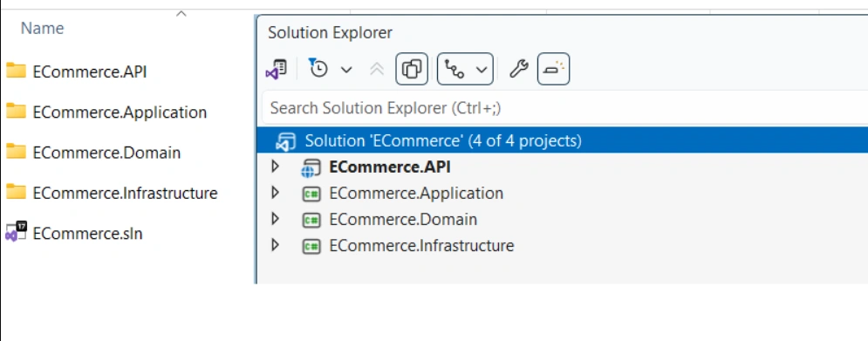The height and width of the screenshot is (341, 868).
Task: Expand the ECommerce.Application project node
Action: pyautogui.click(x=275, y=193)
